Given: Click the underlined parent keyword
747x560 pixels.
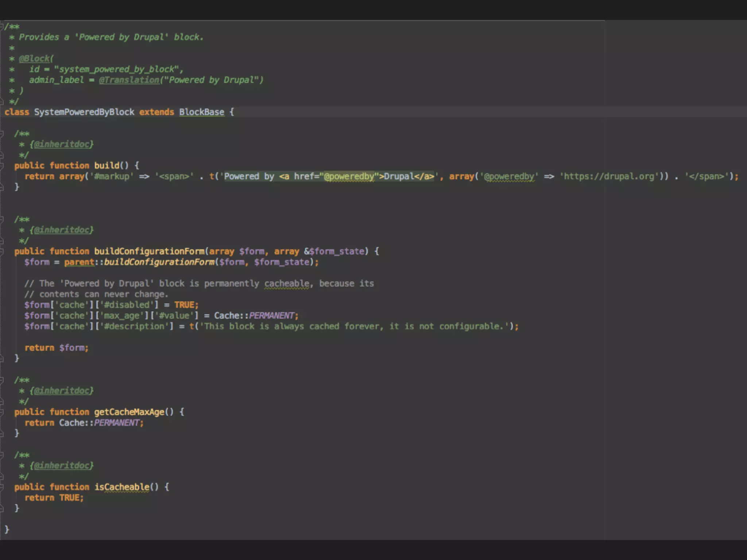Looking at the screenshot, I should pyautogui.click(x=79, y=262).
